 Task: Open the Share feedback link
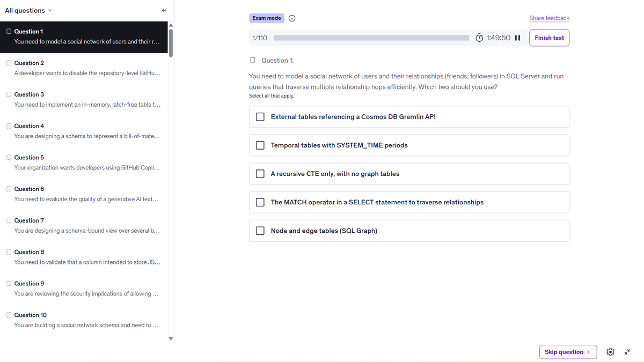549,18
